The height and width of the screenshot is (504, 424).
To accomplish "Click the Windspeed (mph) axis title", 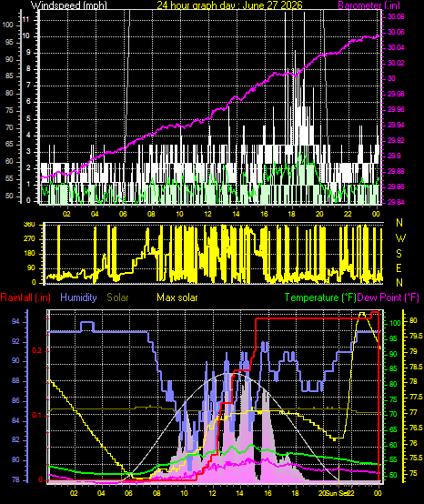I will coord(69,5).
